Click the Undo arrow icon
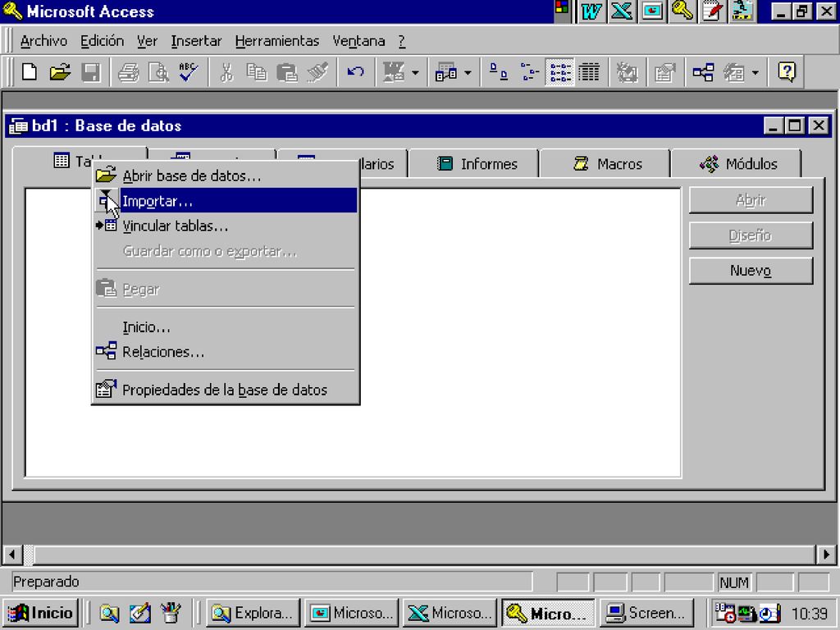Screen dimensions: 840x630 (355, 72)
